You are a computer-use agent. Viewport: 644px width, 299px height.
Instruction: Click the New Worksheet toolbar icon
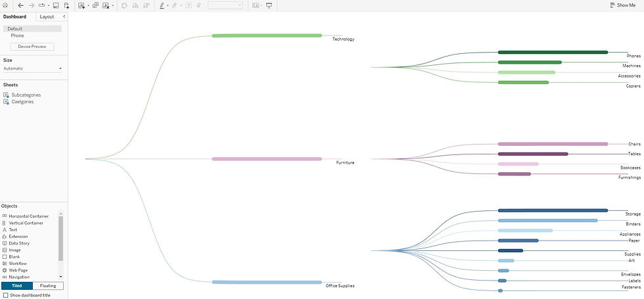[81, 5]
